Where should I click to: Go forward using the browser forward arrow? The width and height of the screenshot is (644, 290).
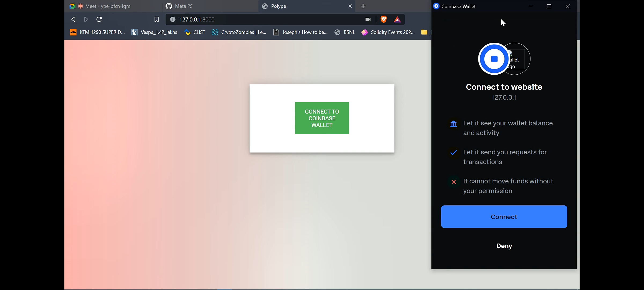(x=86, y=19)
